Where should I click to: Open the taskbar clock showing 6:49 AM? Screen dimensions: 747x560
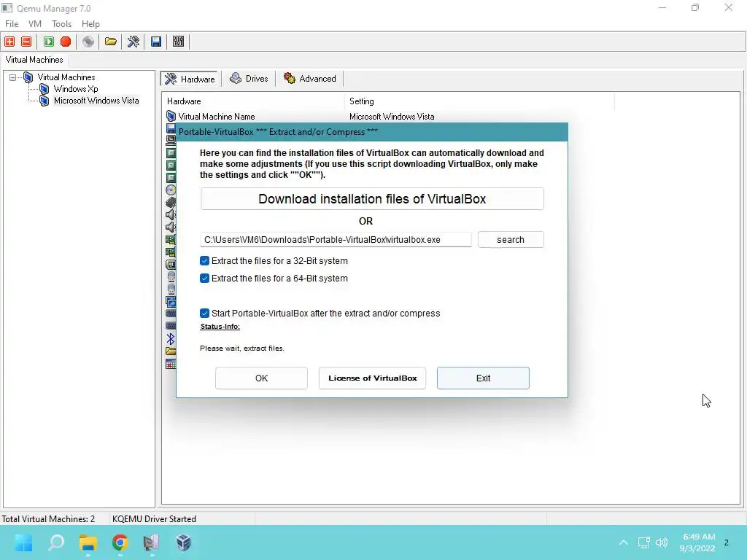[698, 542]
